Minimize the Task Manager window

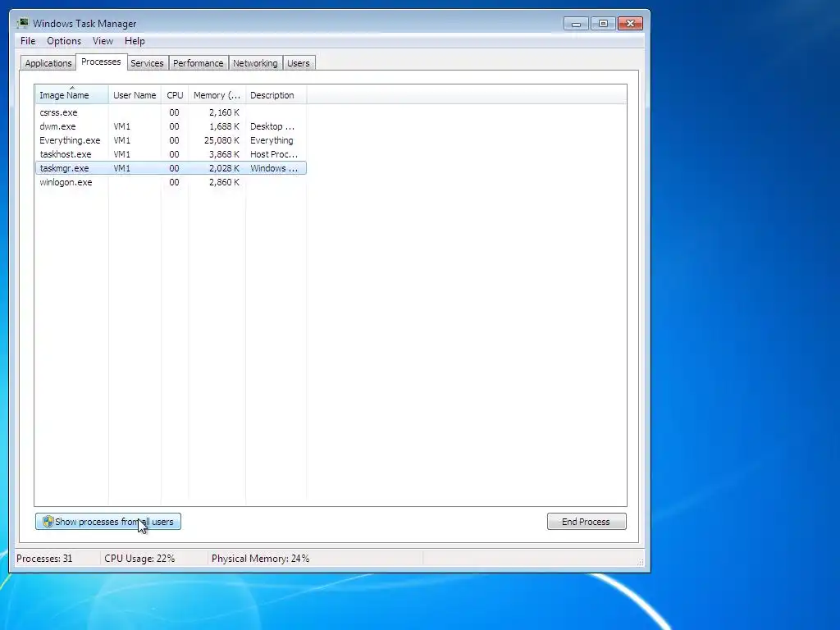coord(577,24)
